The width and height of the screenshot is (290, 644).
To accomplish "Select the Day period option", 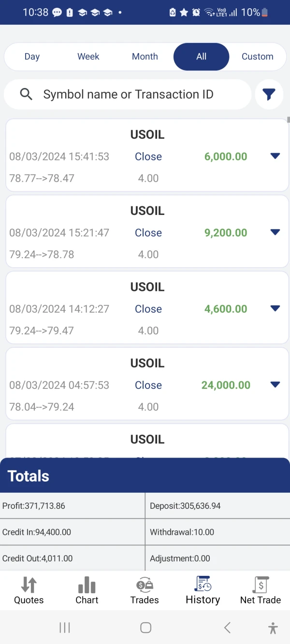I will (32, 57).
